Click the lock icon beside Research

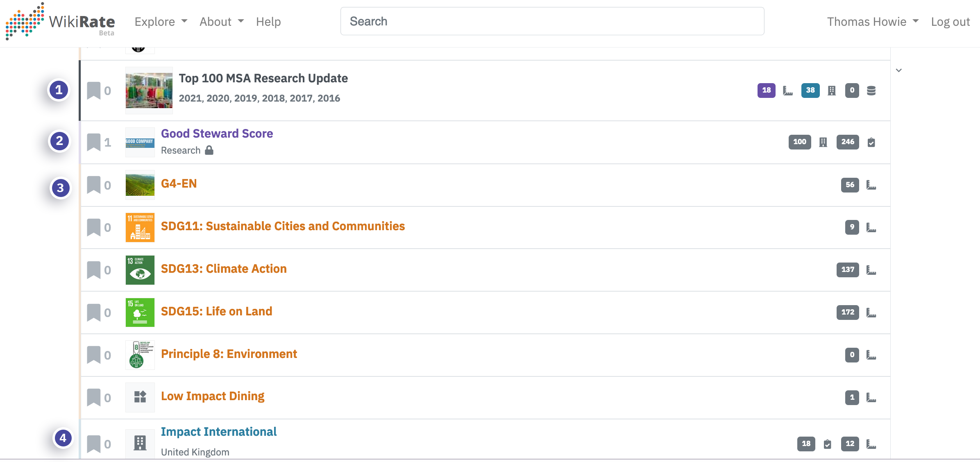[209, 150]
